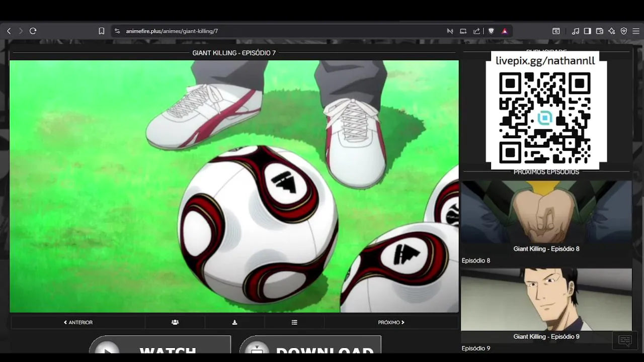
Task: Click the 'GIANT KILLING - EPISÓDIO 7' heading
Action: pyautogui.click(x=234, y=53)
